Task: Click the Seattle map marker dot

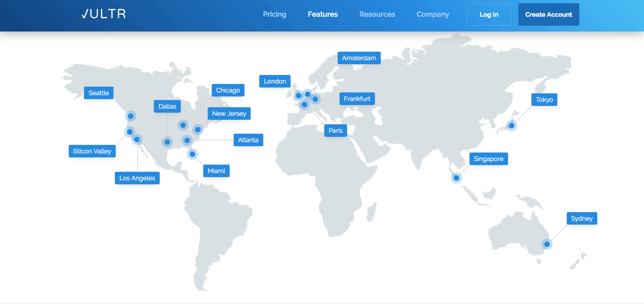Action: pos(131,116)
